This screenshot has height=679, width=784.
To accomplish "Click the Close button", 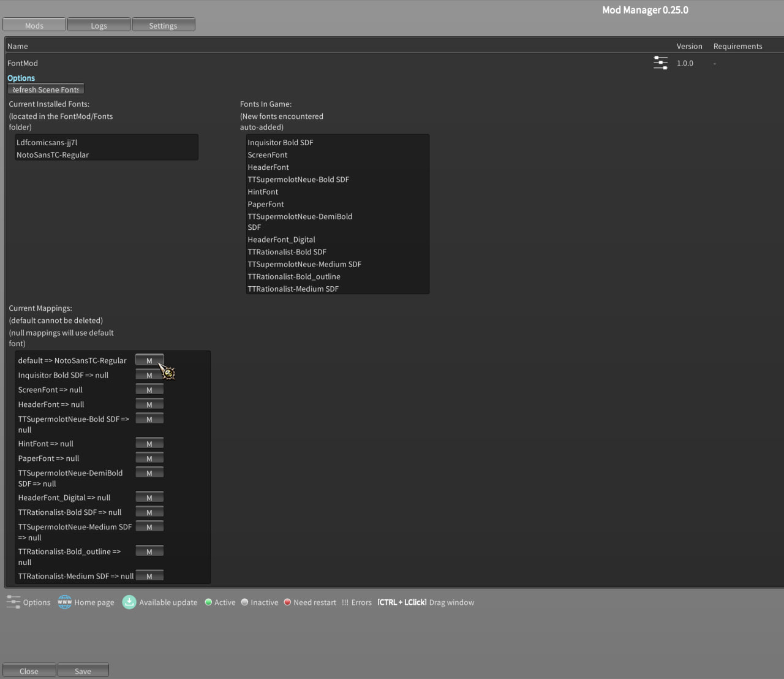I will point(29,671).
